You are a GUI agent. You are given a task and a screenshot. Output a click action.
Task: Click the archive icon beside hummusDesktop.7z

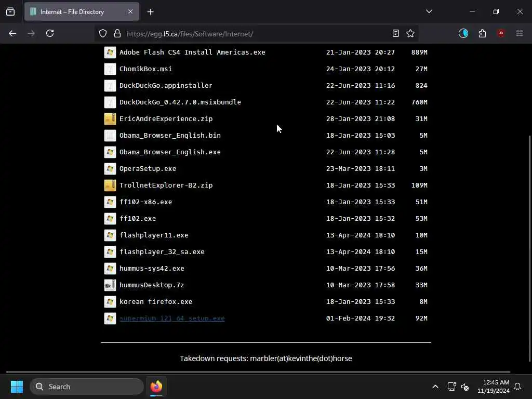(x=110, y=285)
